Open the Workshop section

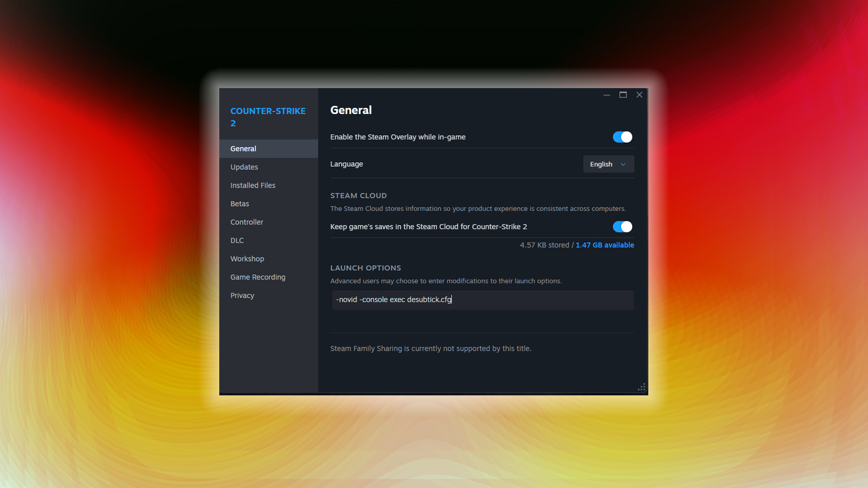[269, 259]
